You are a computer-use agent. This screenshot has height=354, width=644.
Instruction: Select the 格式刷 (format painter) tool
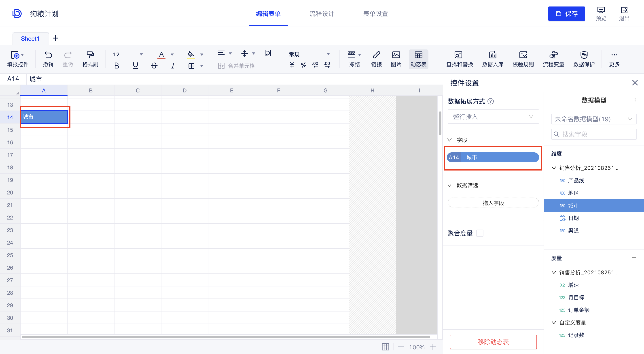pos(90,59)
